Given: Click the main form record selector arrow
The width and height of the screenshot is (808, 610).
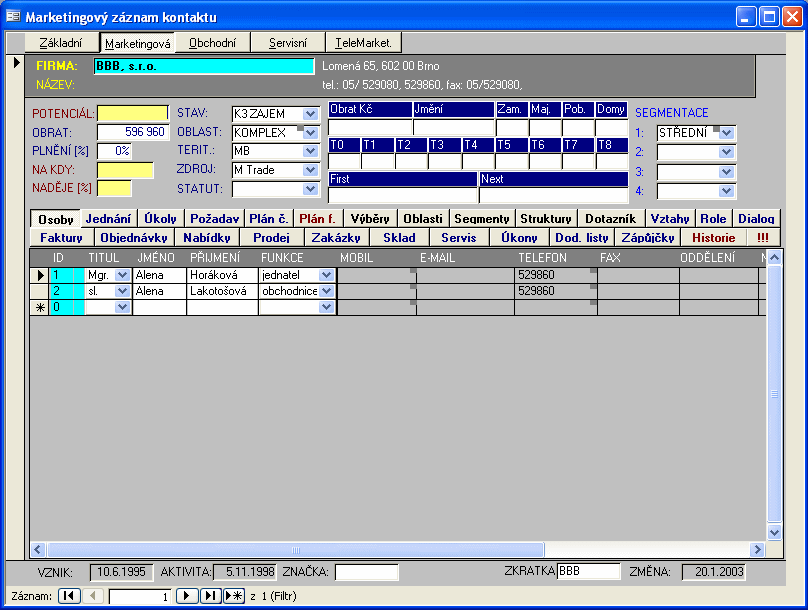Looking at the screenshot, I should click(x=16, y=63).
